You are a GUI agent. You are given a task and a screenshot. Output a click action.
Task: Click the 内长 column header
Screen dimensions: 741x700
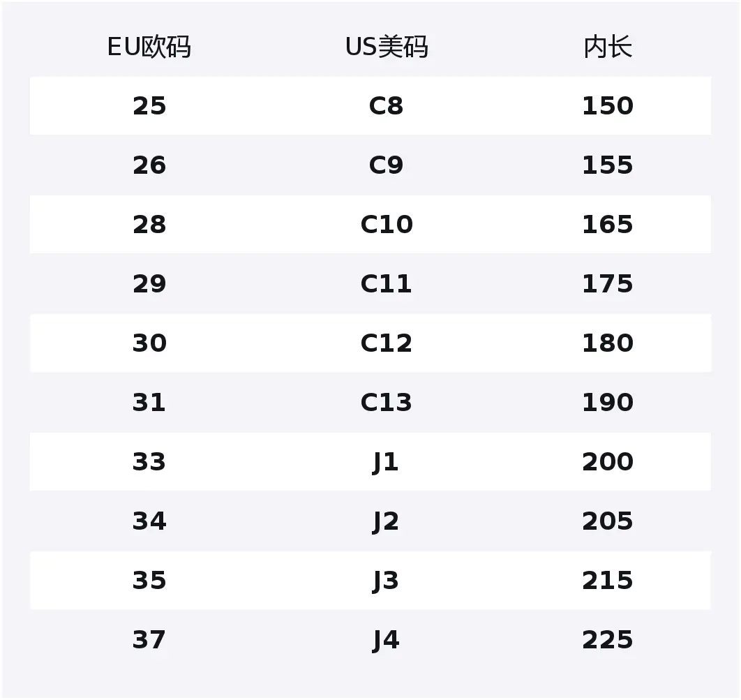(x=608, y=47)
